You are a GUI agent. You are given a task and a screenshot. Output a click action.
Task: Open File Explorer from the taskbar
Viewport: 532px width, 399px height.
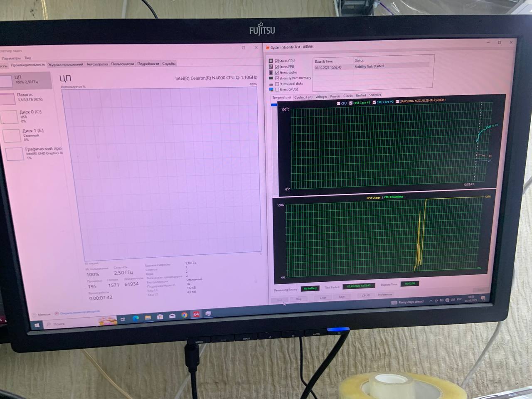point(148,318)
